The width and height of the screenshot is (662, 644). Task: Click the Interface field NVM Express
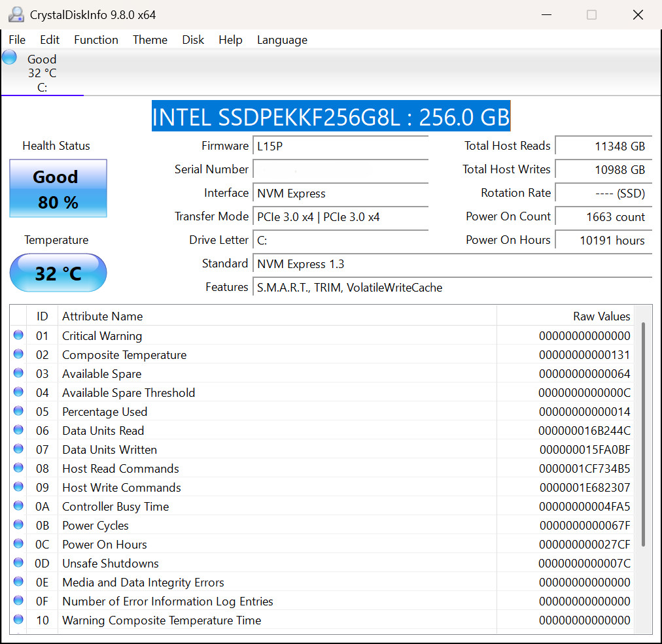[340, 194]
